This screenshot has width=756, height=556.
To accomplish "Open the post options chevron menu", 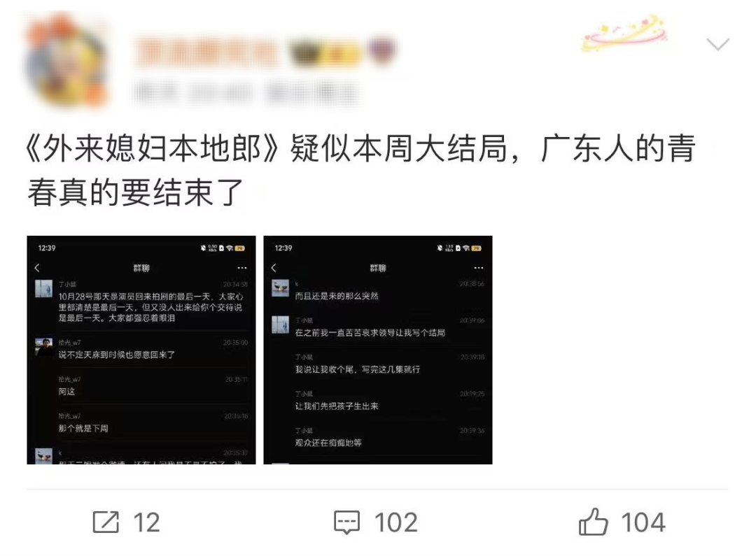I will click(717, 44).
